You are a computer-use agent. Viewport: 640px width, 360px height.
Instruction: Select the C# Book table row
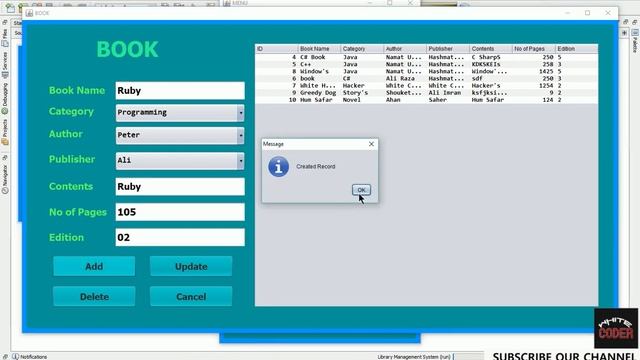tap(427, 57)
